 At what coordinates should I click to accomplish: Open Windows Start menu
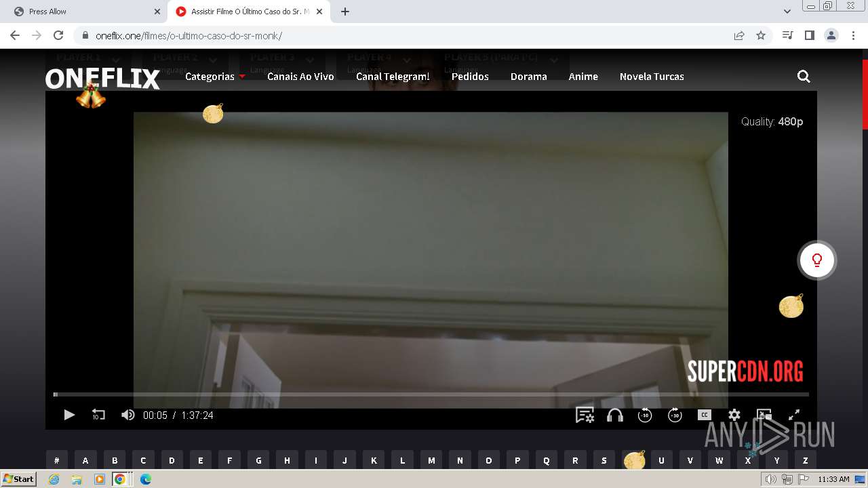(x=19, y=479)
